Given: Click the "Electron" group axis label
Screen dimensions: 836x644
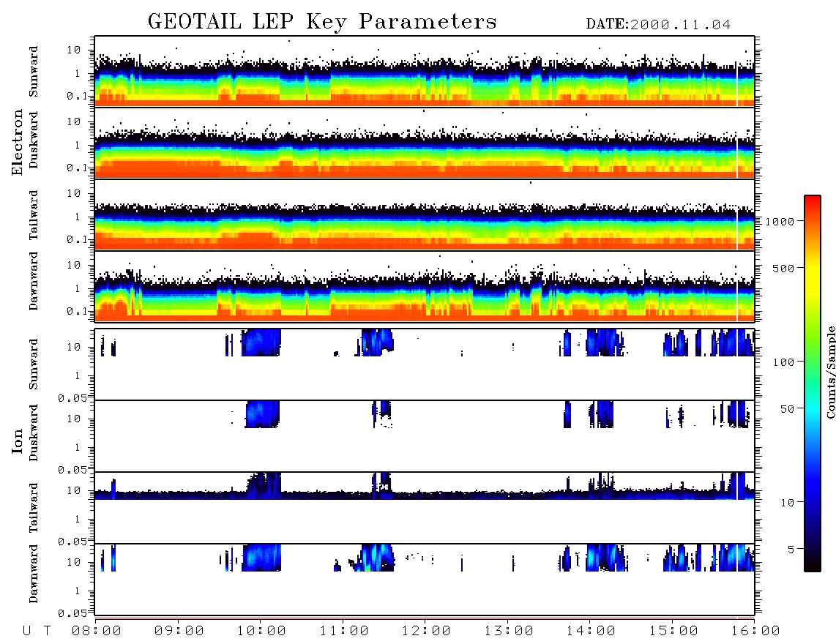Looking at the screenshot, I should click(x=18, y=142).
